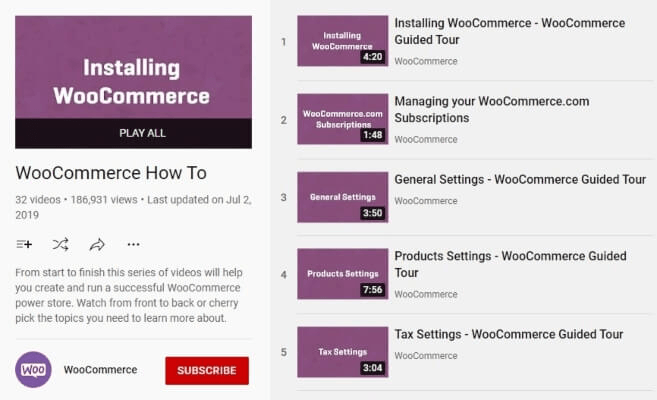The image size is (657, 400).
Task: Click the save playlist icon
Action: 24,244
